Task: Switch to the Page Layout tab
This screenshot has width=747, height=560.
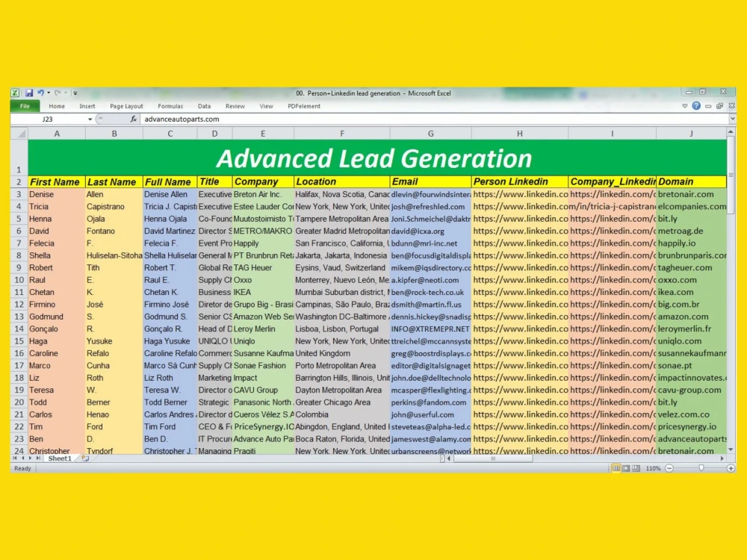Action: 126,106
